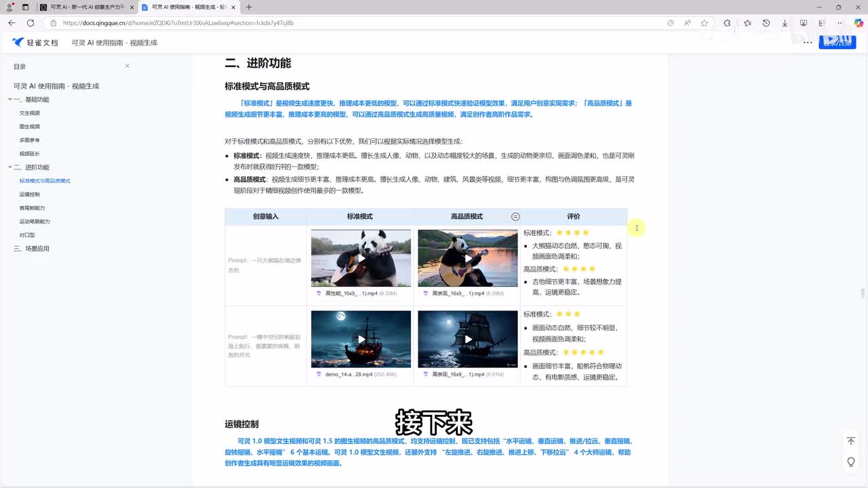Play the standard-mode sailing ship video
Viewport: 868px width, 488px height.
coord(361,340)
